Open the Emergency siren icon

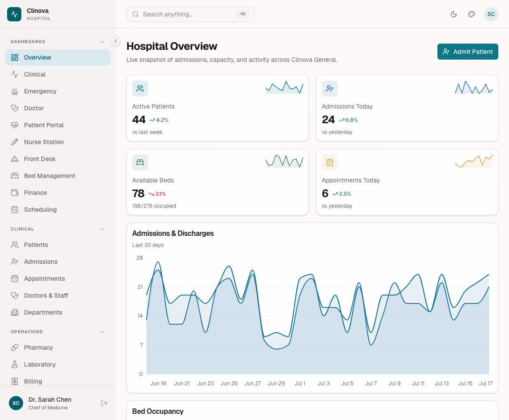coord(15,91)
